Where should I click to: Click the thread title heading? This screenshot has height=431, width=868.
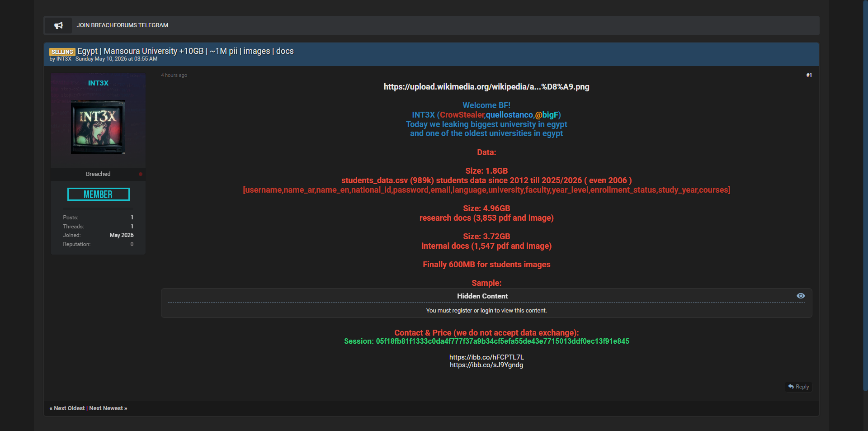point(185,51)
